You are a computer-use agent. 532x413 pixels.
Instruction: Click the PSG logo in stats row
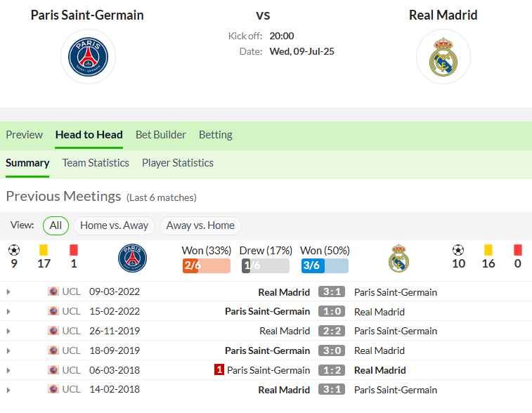(x=132, y=258)
